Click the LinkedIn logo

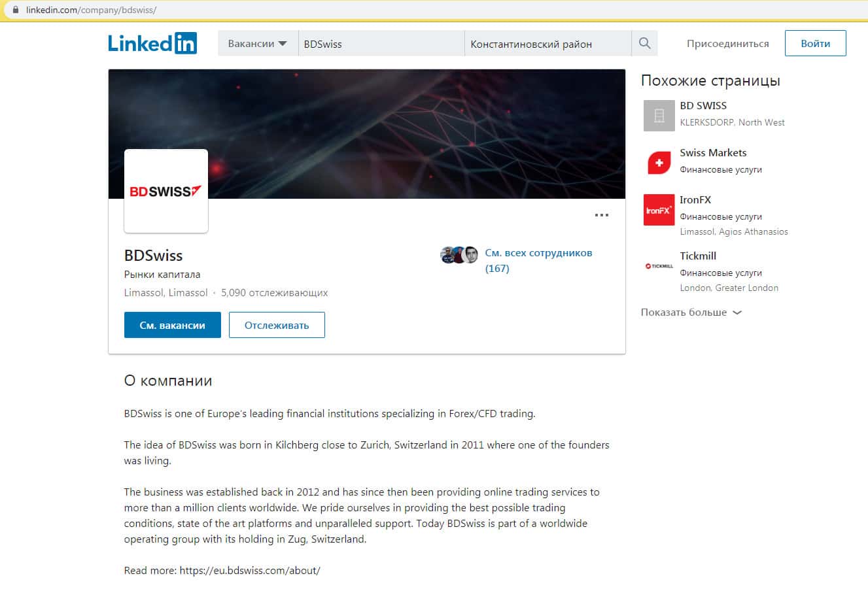(x=152, y=43)
